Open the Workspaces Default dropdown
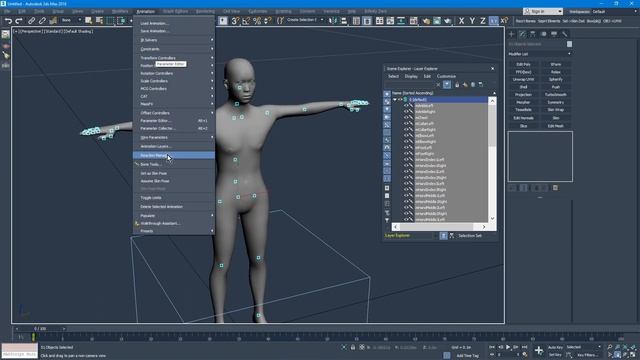 point(614,12)
